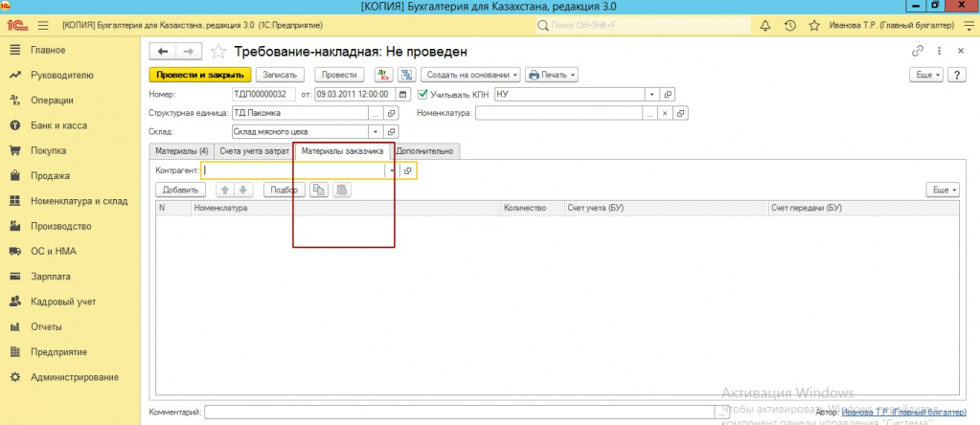Expand Контрагент dropdown arrow
980x425 pixels.
(x=392, y=171)
